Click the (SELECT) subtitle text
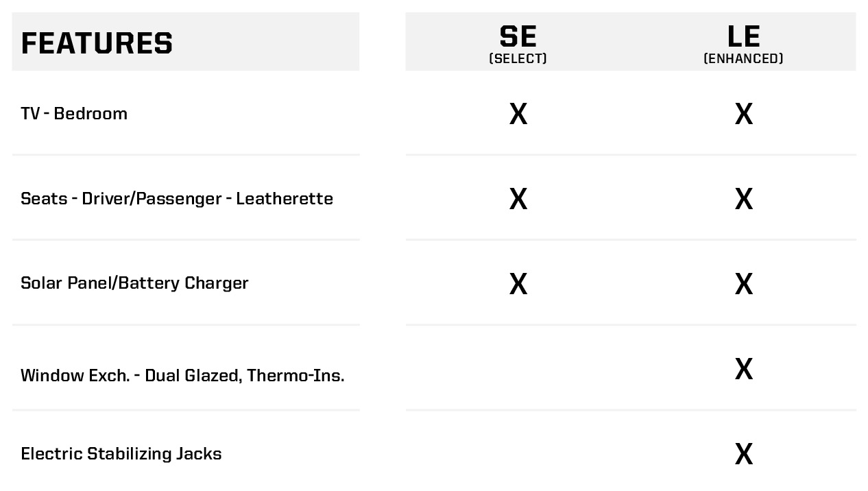This screenshot has width=868, height=491. (518, 59)
